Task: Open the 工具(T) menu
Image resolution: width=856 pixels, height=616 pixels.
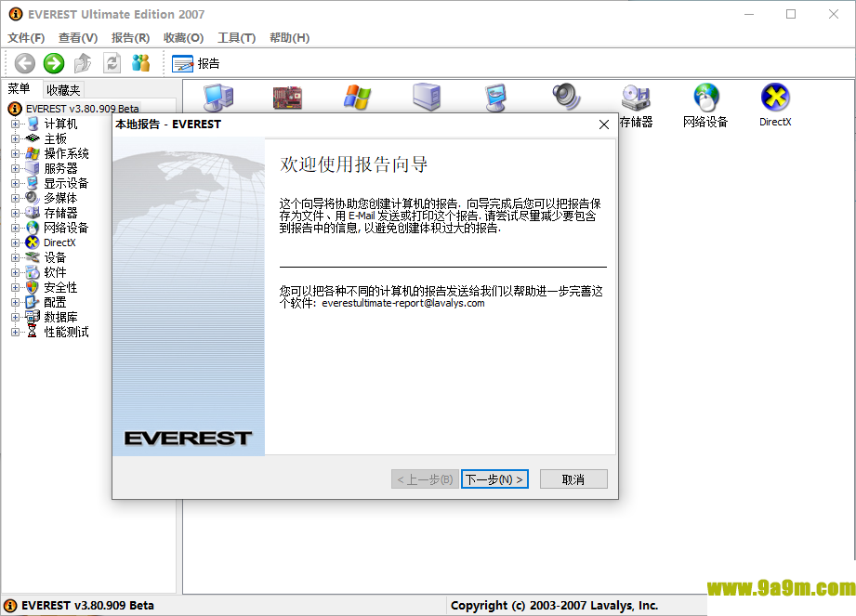Action: pos(236,38)
